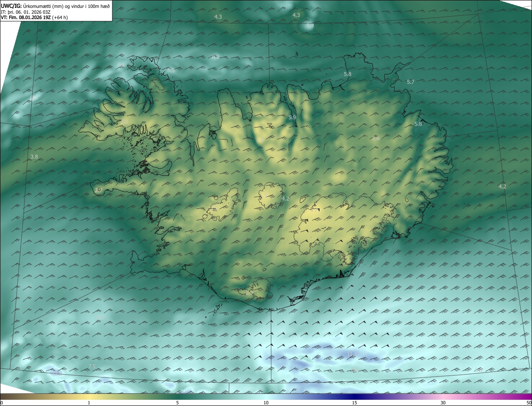Click the 8.1 value label
Viewport: 532px width, 406px height.
[x=215, y=57]
